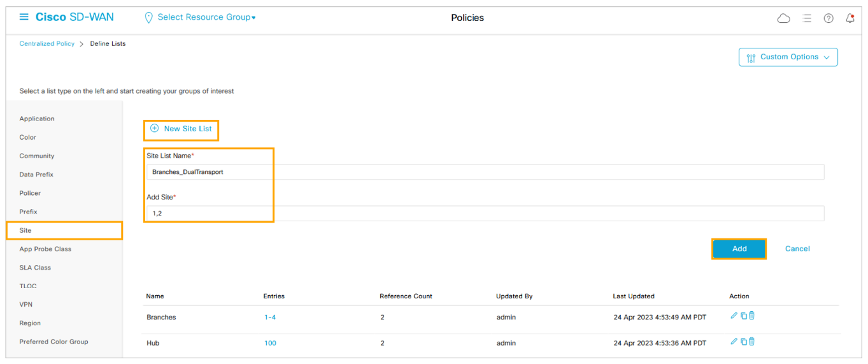Open the Custom Options dropdown
Viewport: 868px width, 364px height.
pos(788,57)
